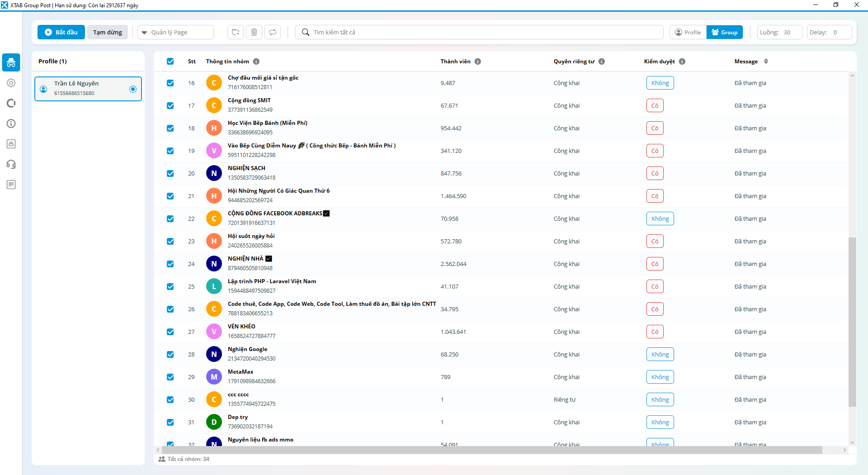This screenshot has width=868, height=475.
Task: Click the reload loop toolbar icon
Action: (273, 32)
